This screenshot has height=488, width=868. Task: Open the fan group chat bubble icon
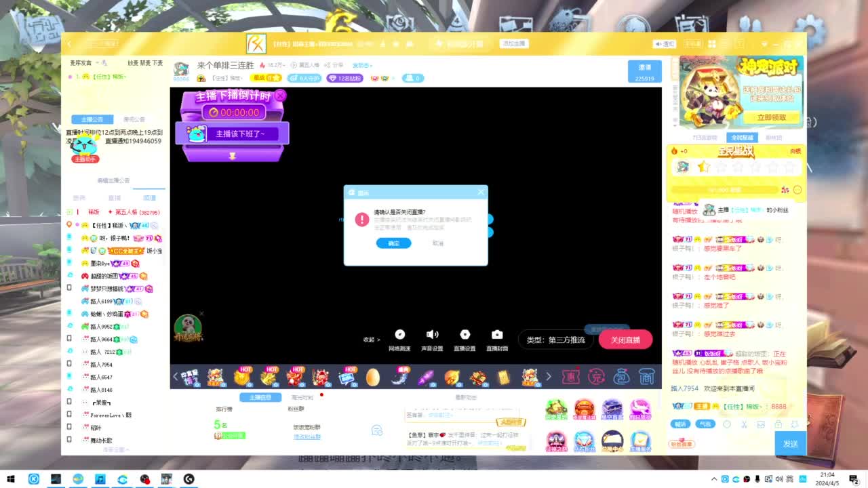pos(377,430)
